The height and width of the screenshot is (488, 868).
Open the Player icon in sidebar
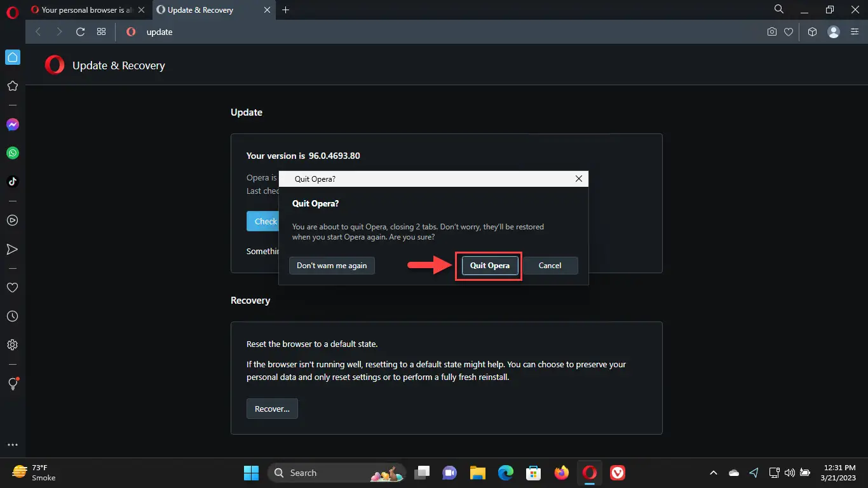pos(12,220)
